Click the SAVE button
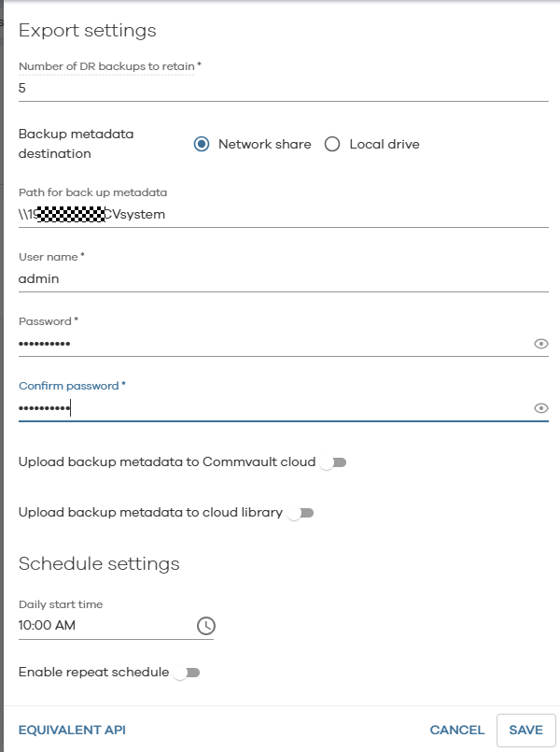 point(525,730)
